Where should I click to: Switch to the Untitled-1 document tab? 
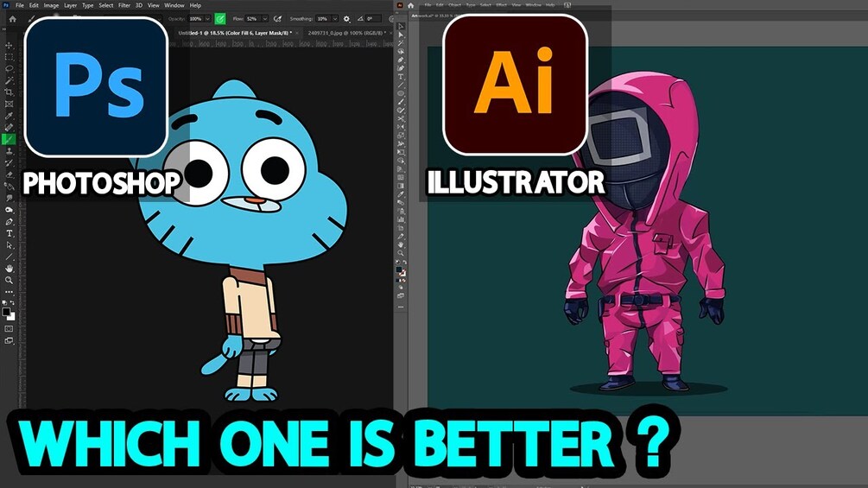tap(235, 33)
